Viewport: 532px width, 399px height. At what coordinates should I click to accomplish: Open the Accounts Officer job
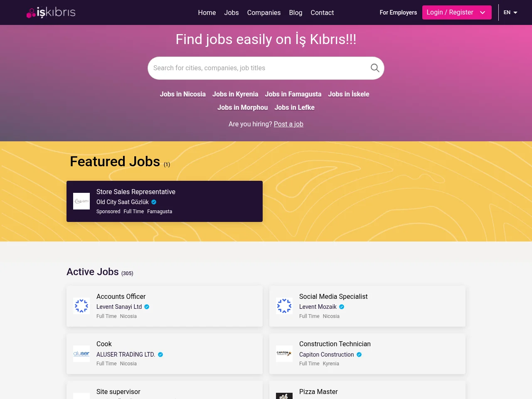[121, 296]
